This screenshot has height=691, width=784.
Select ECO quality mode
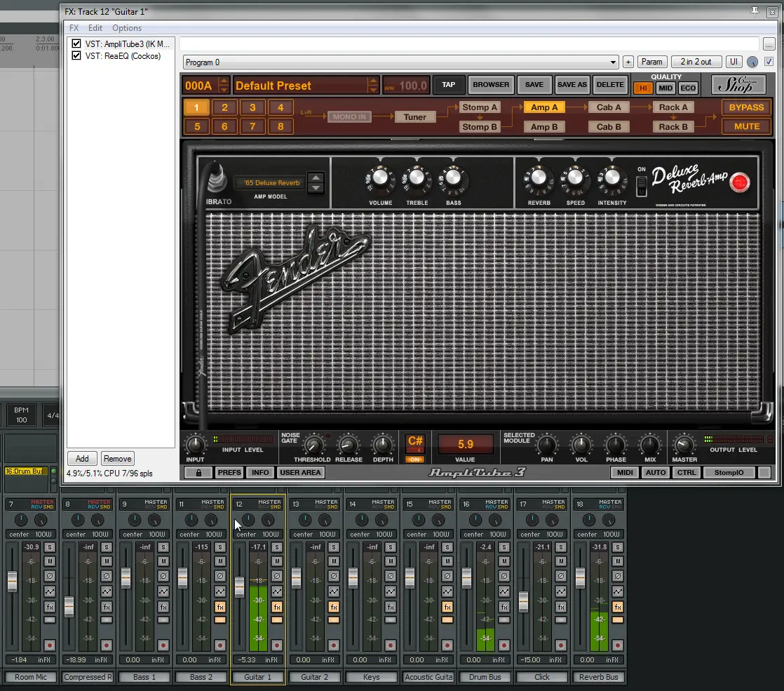(x=688, y=88)
